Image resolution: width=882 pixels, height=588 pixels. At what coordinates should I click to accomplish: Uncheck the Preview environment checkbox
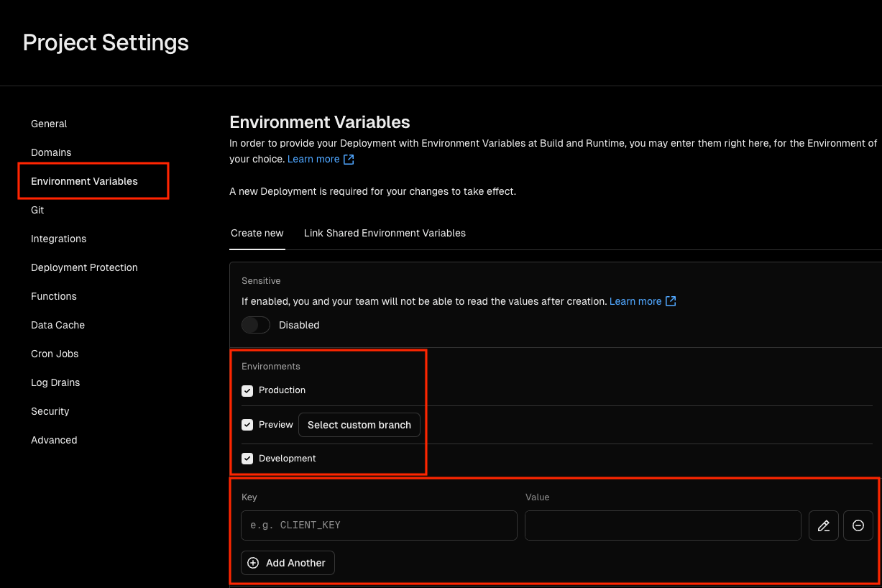click(247, 425)
